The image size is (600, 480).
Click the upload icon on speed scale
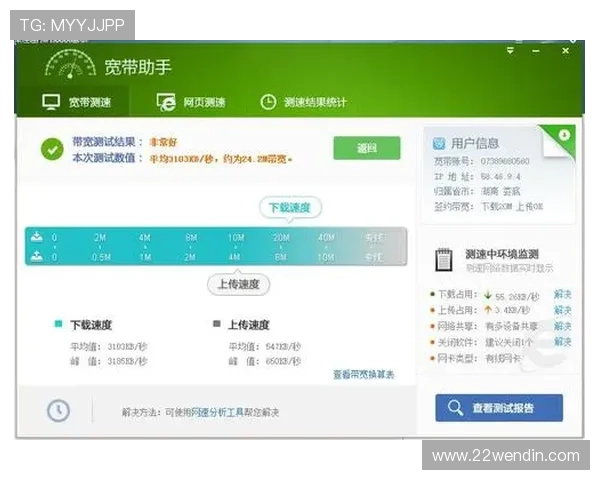pos(37,256)
